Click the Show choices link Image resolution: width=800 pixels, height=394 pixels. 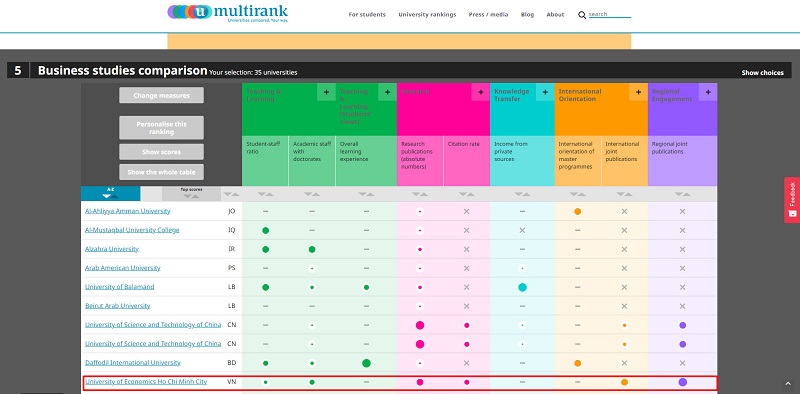pos(762,73)
